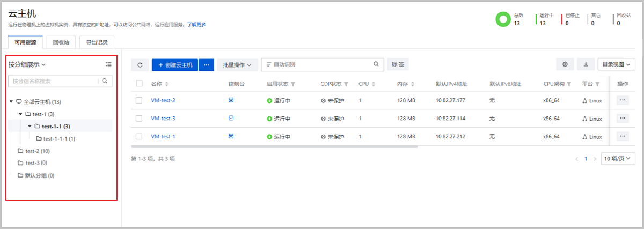Toggle the select-all header checkbox
Viewport: 644px width, 229px height.
(139, 84)
